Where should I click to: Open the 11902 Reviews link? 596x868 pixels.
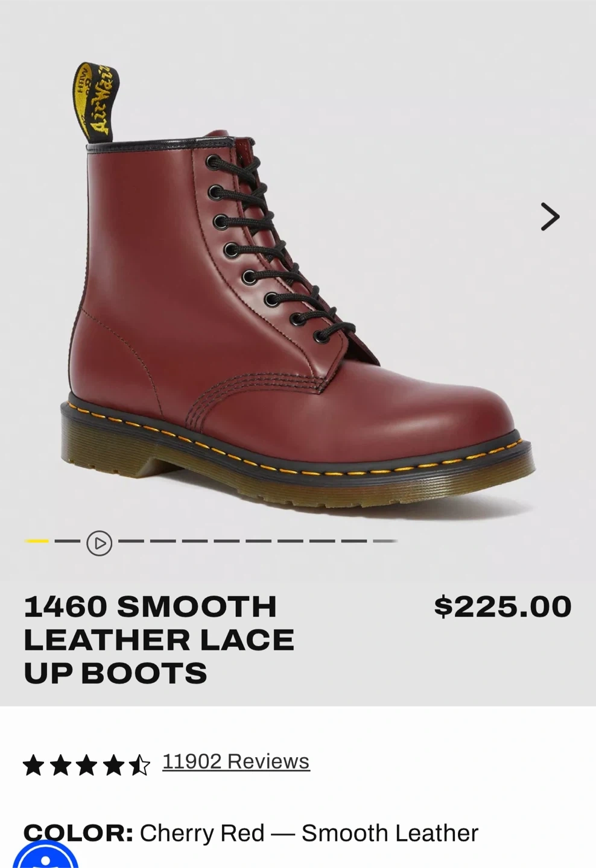[236, 761]
